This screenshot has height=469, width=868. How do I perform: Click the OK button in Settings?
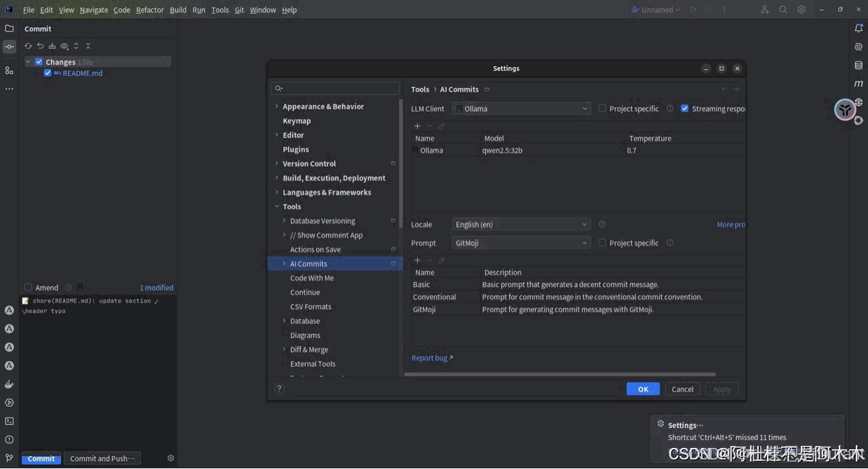pyautogui.click(x=643, y=389)
